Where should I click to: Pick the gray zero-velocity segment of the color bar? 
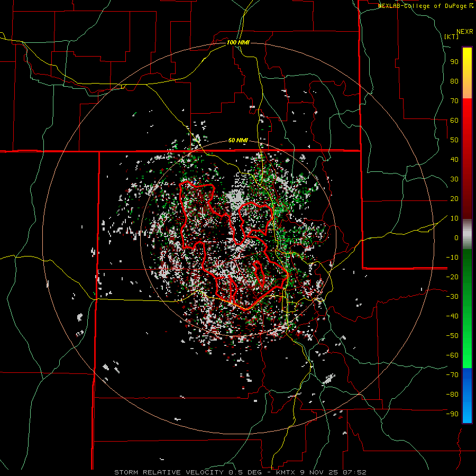click(x=467, y=234)
